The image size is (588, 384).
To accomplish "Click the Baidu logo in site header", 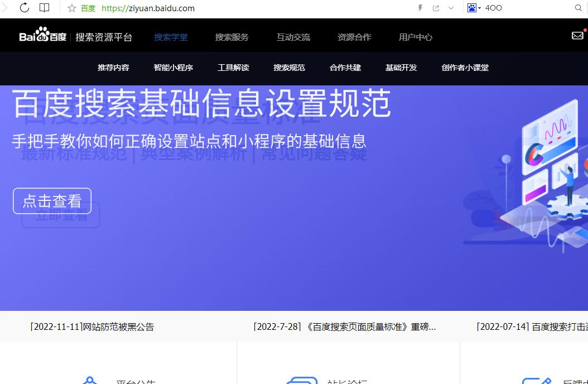I will tap(43, 36).
